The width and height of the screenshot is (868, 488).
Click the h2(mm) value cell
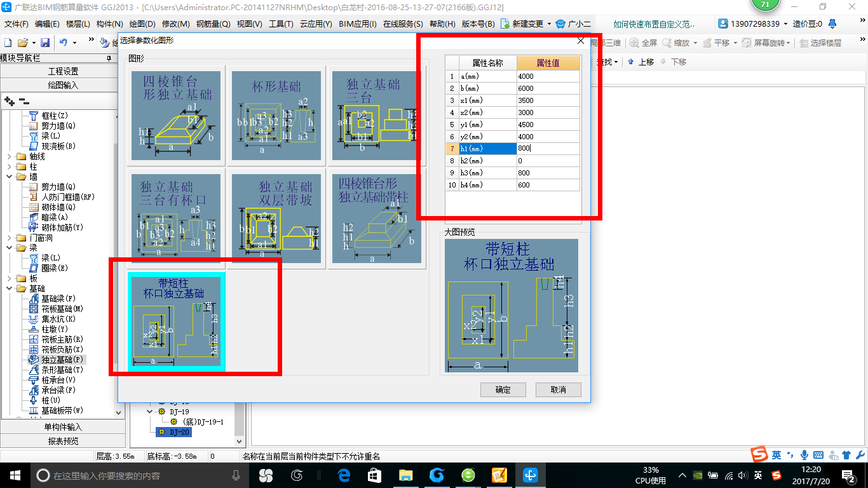point(548,161)
